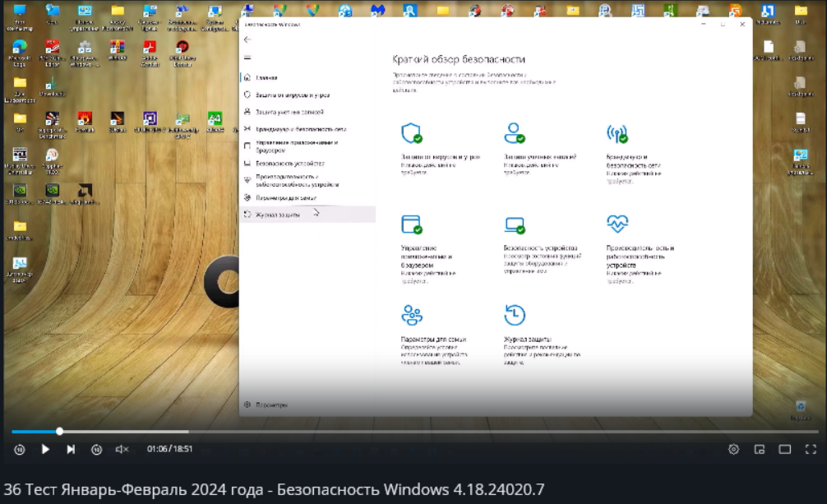Open red Adobe Reader desktop icon

click(150, 53)
